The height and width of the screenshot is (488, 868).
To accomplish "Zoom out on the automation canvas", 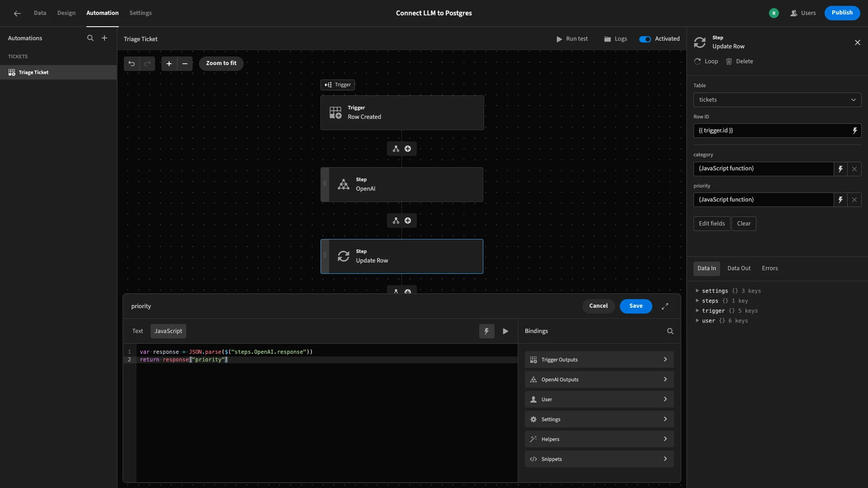I will pos(185,64).
